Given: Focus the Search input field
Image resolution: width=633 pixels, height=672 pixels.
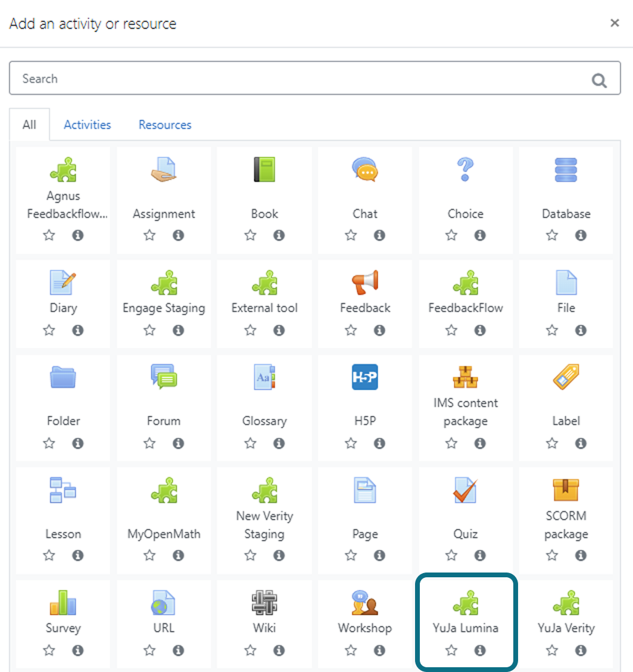Looking at the screenshot, I should pyautogui.click(x=315, y=78).
